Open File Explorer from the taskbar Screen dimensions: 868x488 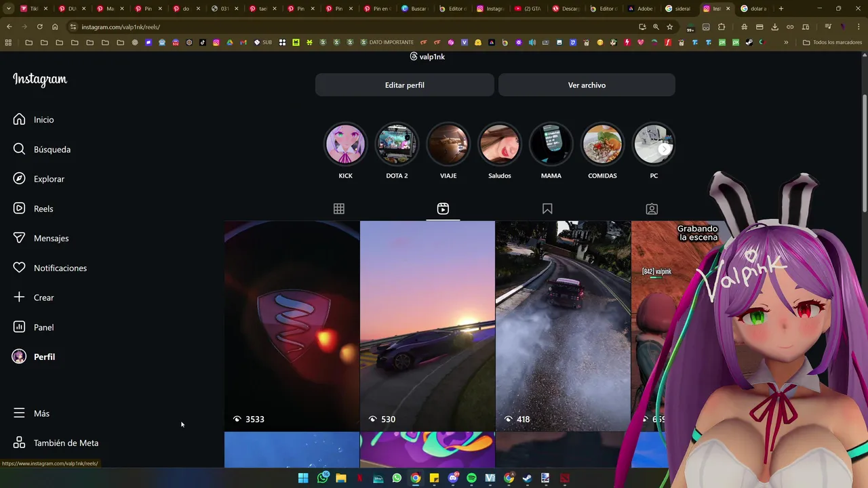(341, 478)
